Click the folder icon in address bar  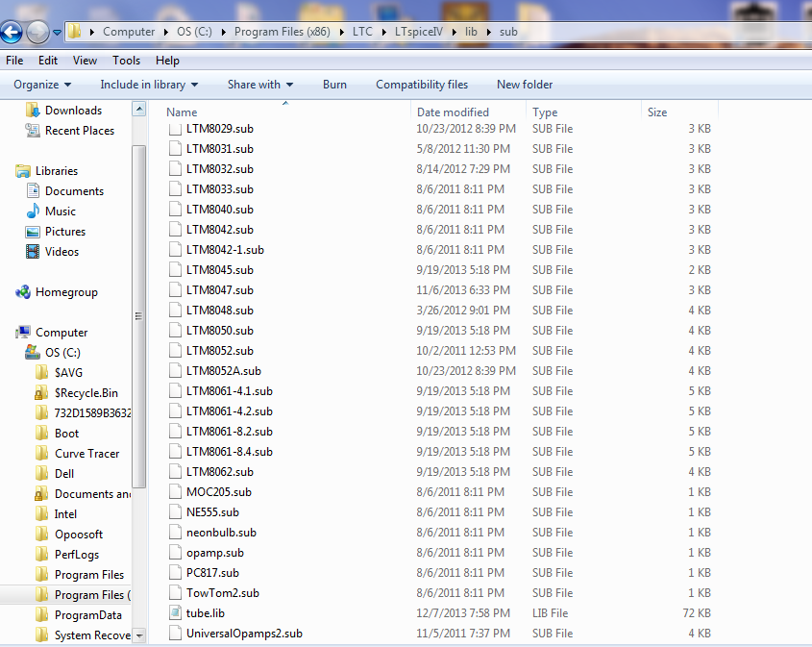(75, 32)
